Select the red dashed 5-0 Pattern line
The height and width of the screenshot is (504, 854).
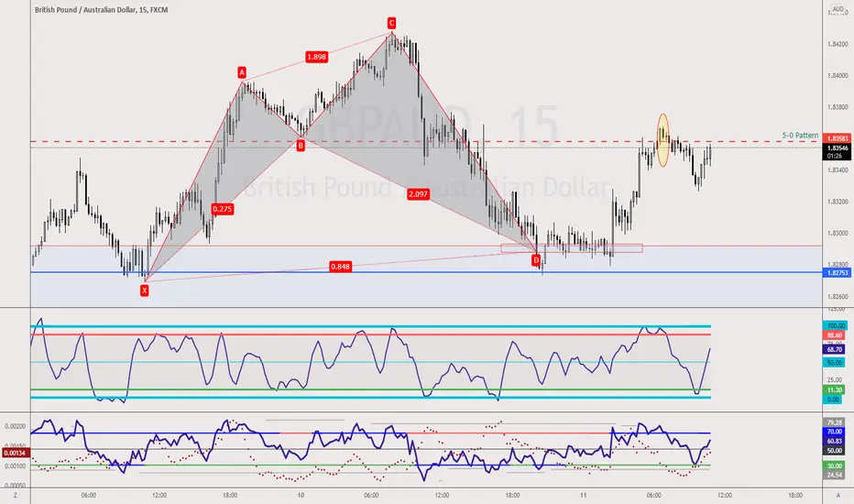pyautogui.click(x=426, y=142)
